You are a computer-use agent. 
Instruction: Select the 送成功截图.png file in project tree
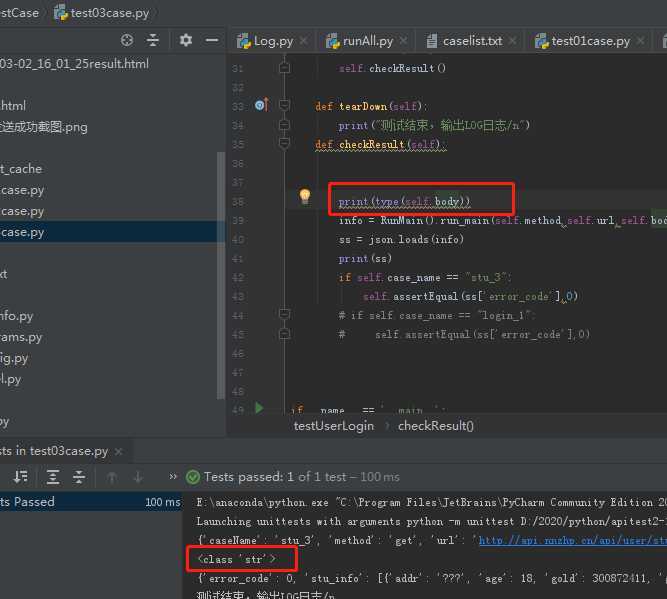click(x=44, y=127)
